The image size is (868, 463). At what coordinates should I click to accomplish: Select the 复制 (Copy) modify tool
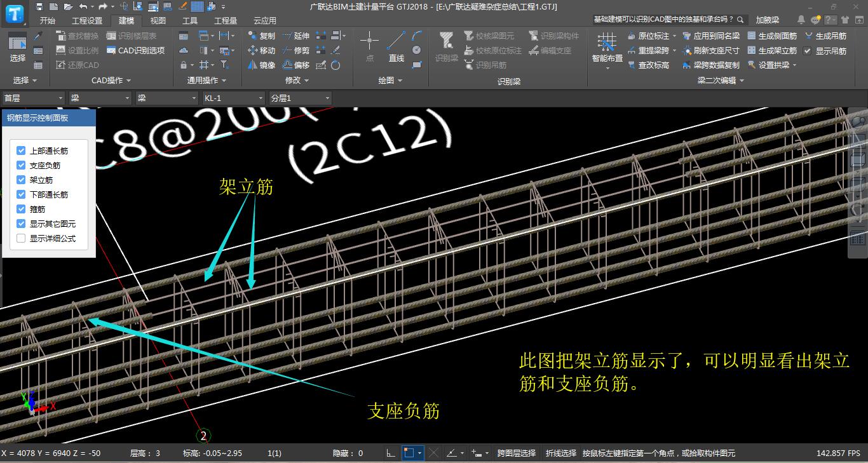[262, 36]
